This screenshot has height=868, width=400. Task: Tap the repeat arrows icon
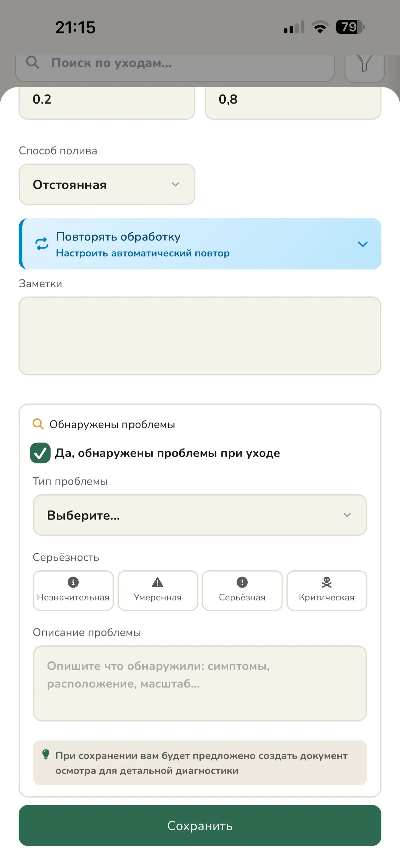(42, 244)
